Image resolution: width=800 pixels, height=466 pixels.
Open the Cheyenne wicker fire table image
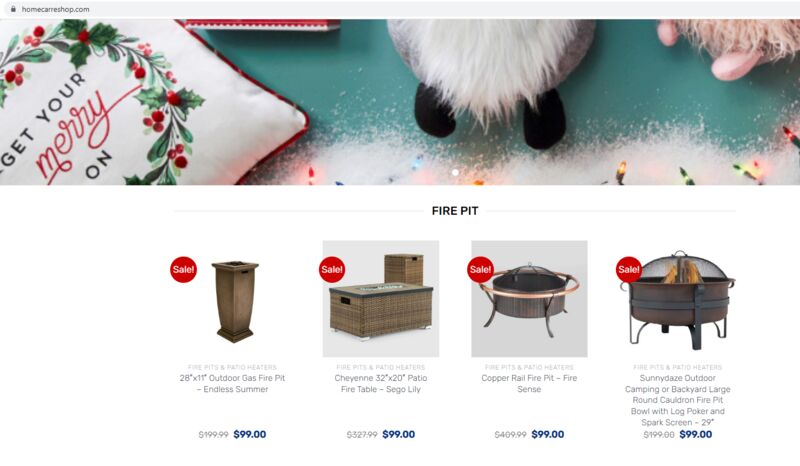pos(381,299)
